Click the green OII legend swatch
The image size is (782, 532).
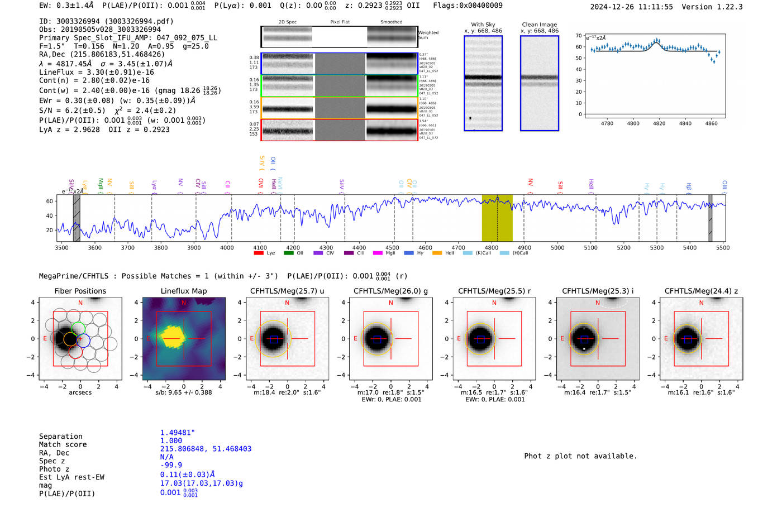[288, 253]
